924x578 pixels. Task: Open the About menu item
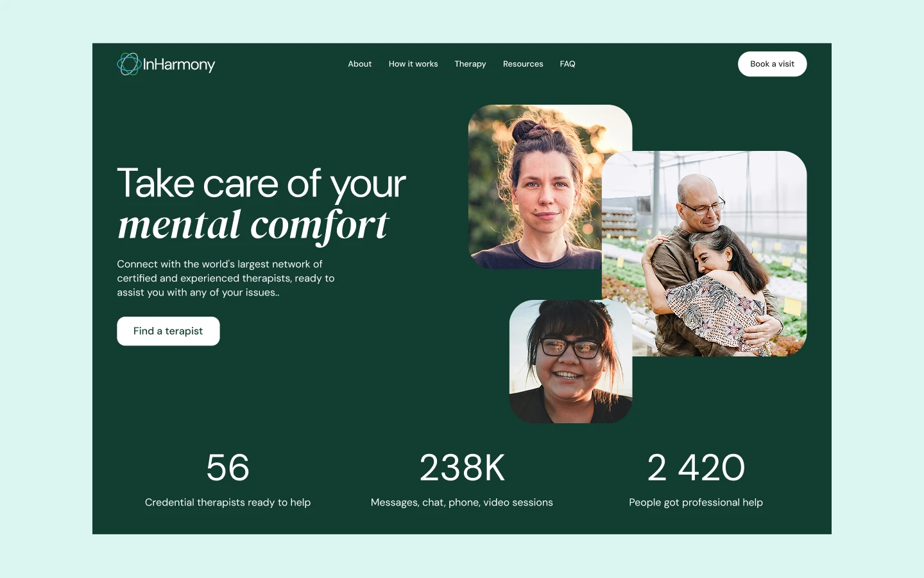pyautogui.click(x=360, y=64)
